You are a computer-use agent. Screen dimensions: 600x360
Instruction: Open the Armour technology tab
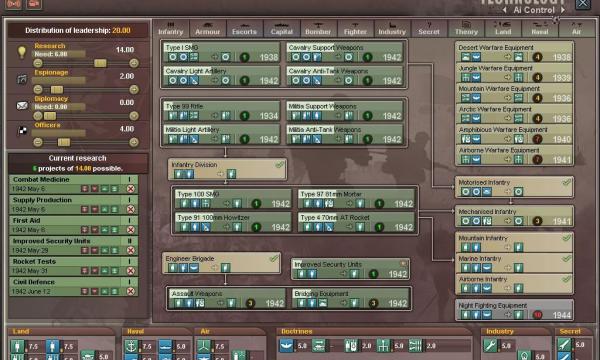[x=207, y=29]
